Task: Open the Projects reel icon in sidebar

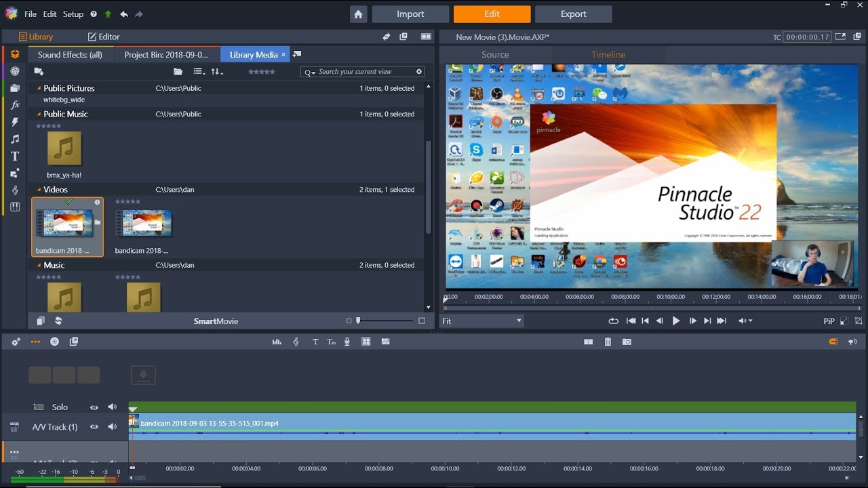Action: pyautogui.click(x=14, y=71)
